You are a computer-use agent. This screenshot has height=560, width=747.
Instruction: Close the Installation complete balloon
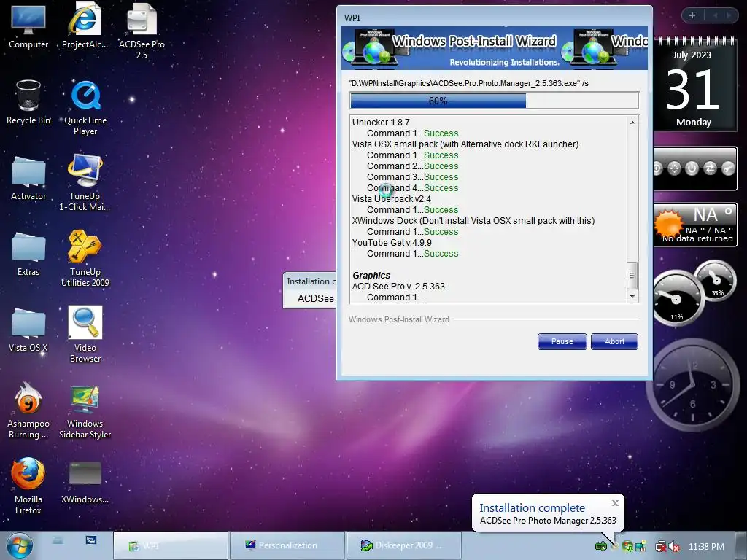615,503
